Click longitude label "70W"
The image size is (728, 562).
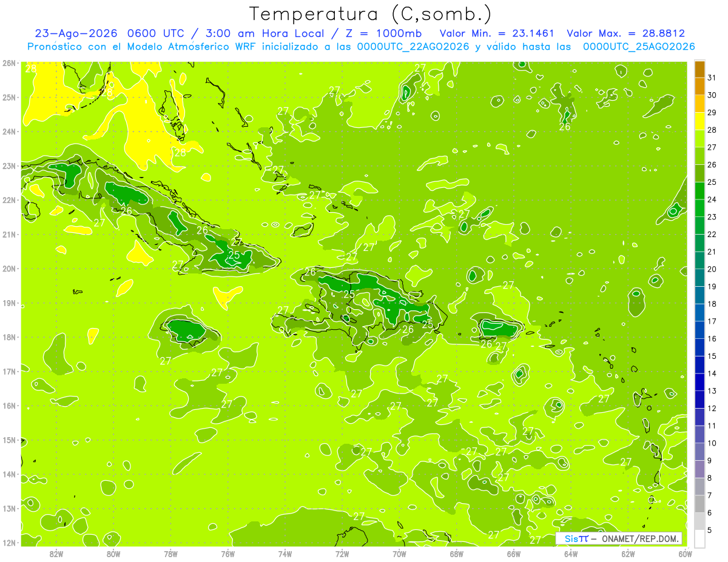click(399, 554)
